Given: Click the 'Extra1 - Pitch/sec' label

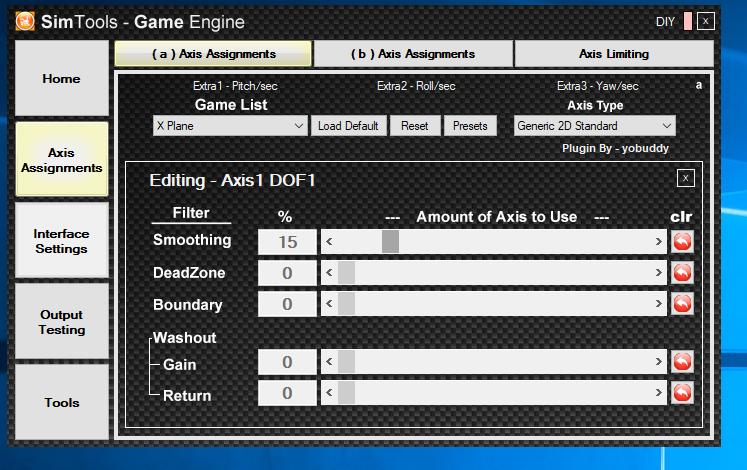Looking at the screenshot, I should (235, 86).
